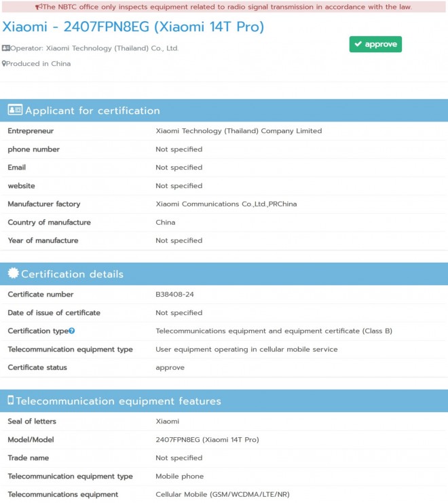Click the Manufacturer factory value Xiaomi Communications
The width and height of the screenshot is (448, 503).
226,204
